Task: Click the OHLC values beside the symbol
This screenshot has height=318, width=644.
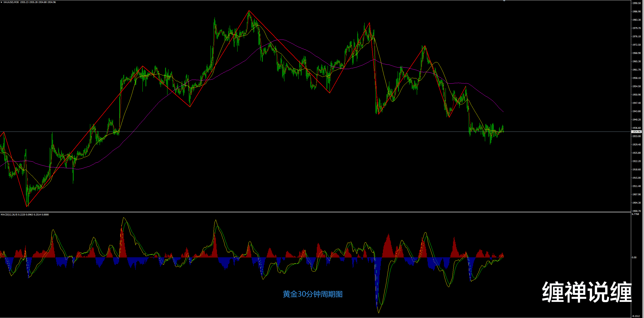Action: [x=38, y=2]
